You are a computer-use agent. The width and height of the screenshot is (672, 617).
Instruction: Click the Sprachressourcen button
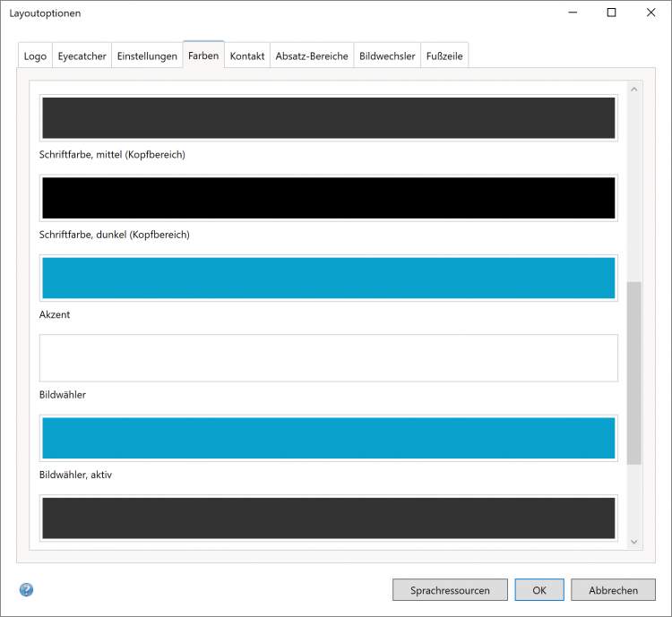[x=450, y=590]
